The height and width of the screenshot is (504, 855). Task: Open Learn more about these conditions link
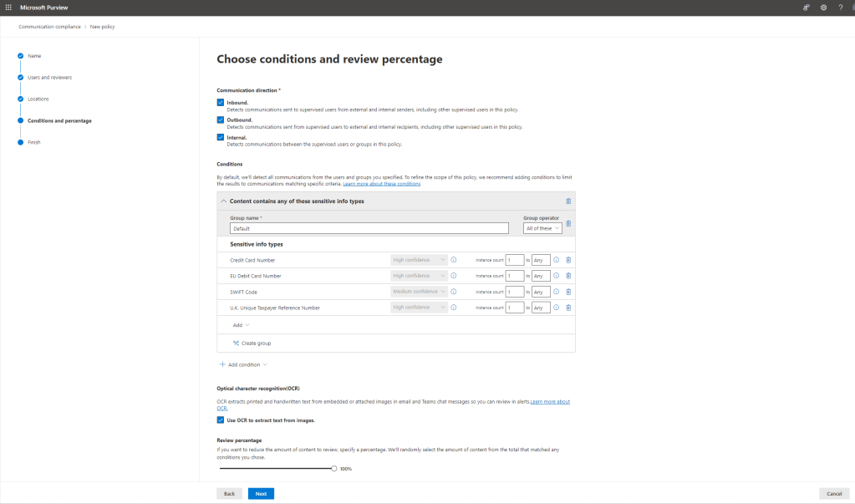tap(381, 183)
